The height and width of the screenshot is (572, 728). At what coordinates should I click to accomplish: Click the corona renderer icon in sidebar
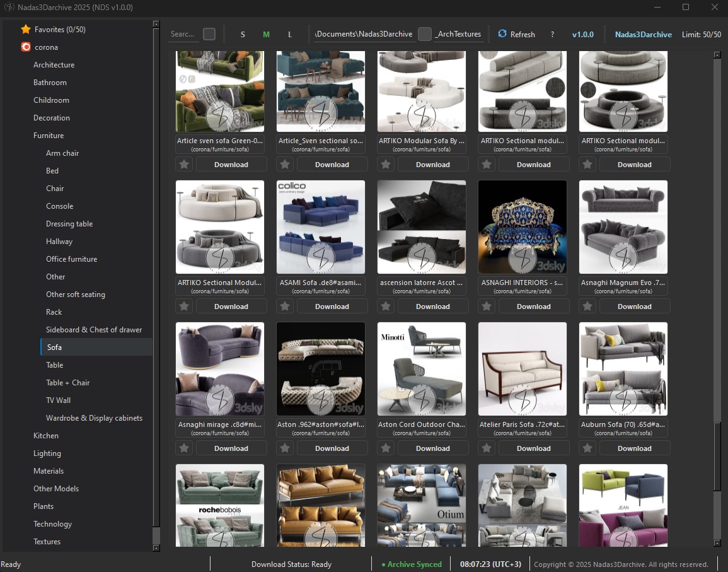tap(25, 47)
